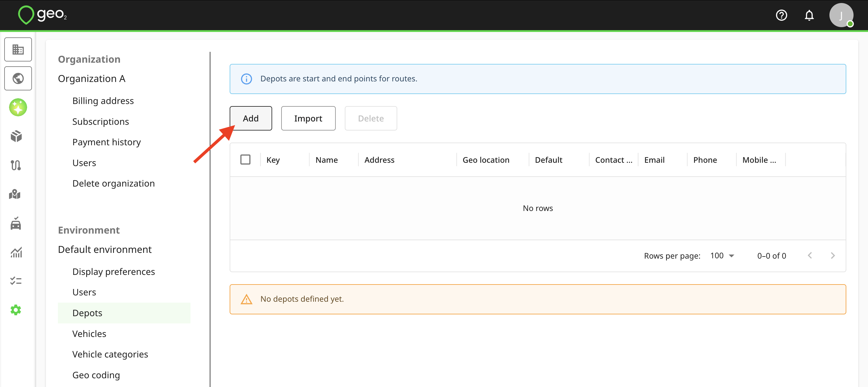Open the notifications bell
Image resolution: width=868 pixels, height=387 pixels.
809,15
